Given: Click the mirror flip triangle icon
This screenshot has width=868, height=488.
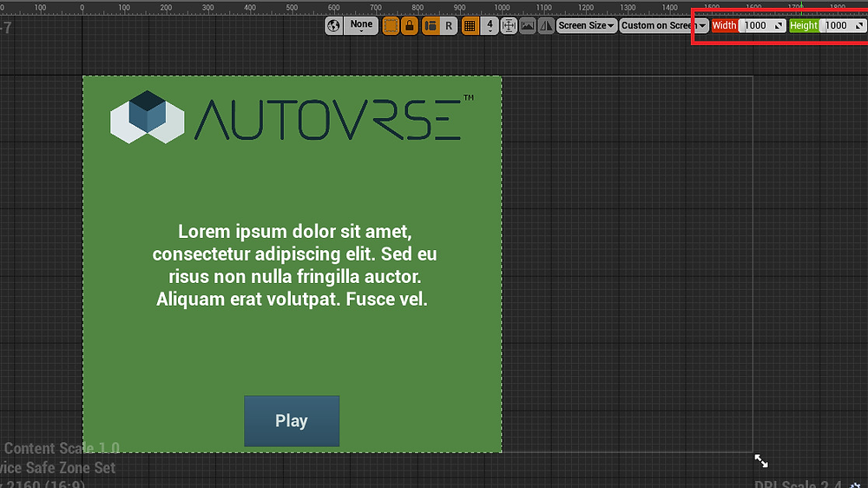Looking at the screenshot, I should (x=546, y=25).
